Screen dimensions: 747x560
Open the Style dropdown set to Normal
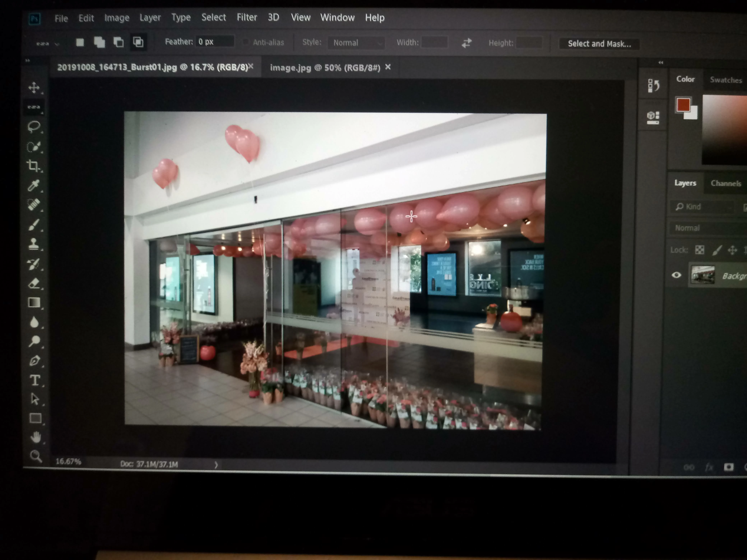[356, 43]
